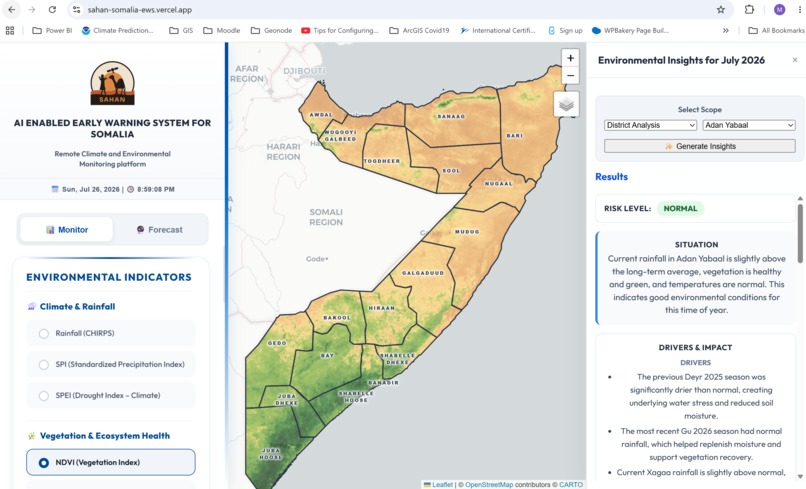806x489 pixels.
Task: Click the Climate & Rainfall section heading
Action: click(x=78, y=306)
